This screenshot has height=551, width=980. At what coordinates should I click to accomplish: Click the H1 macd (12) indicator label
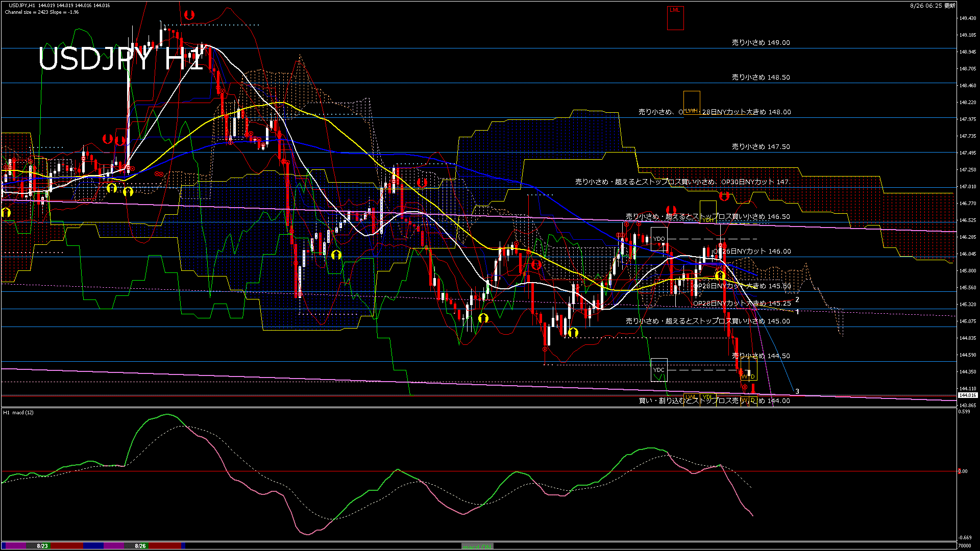coord(19,412)
